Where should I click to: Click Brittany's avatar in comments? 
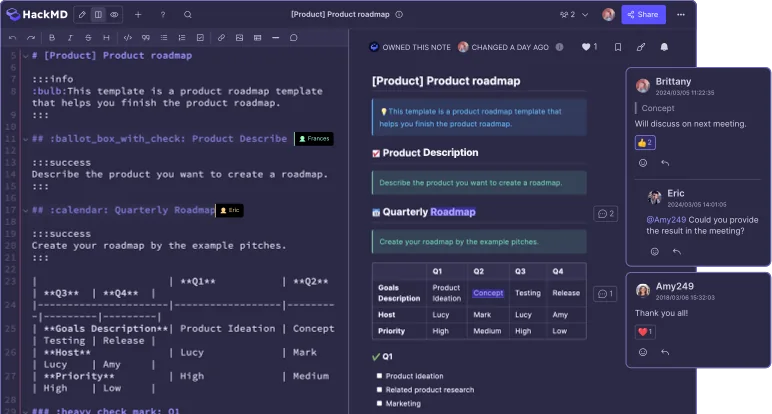(643, 86)
